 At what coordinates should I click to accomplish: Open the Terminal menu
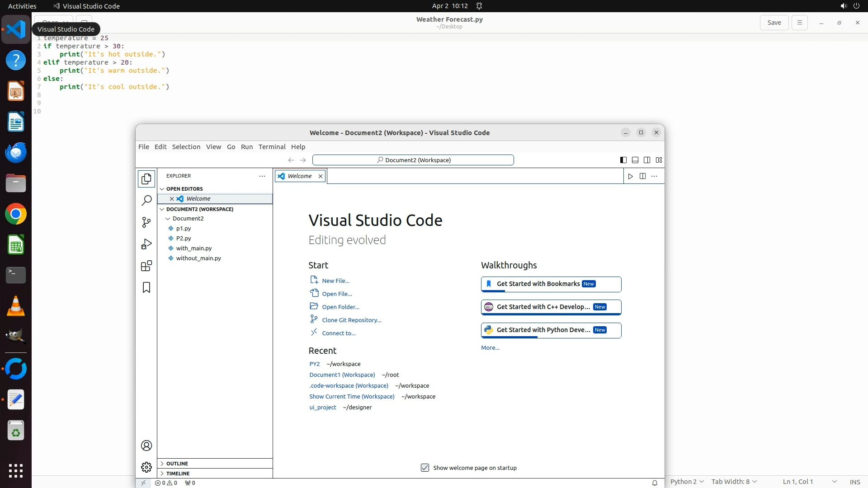[272, 147]
